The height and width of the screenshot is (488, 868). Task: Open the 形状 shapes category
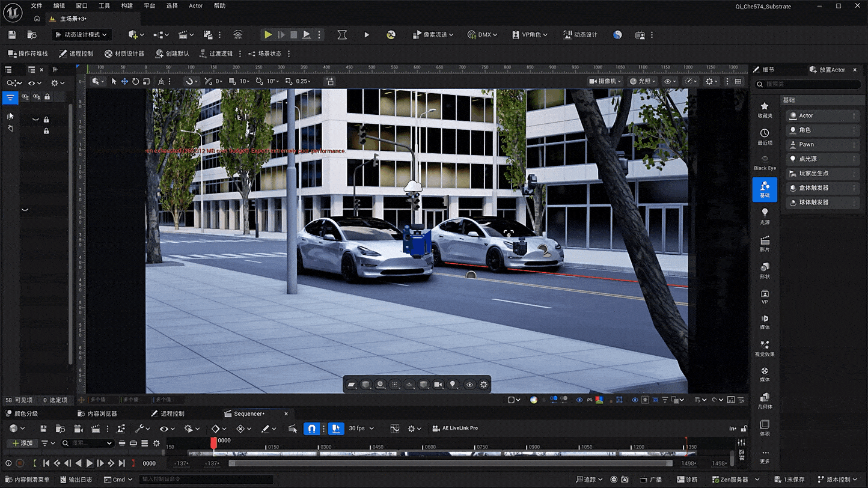(x=765, y=270)
